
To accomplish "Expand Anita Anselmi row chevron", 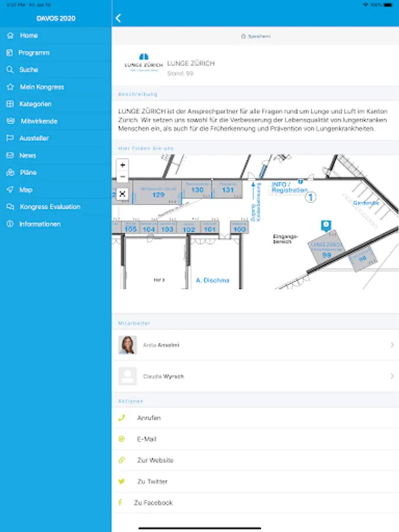I will point(392,345).
